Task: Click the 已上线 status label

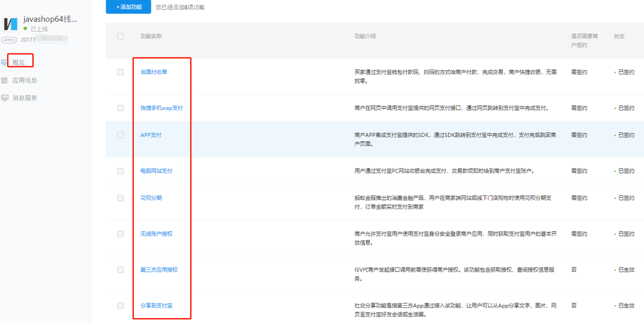Action: point(39,29)
